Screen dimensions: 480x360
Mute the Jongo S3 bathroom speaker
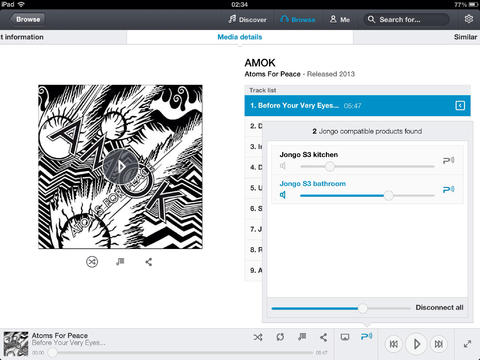tap(283, 195)
